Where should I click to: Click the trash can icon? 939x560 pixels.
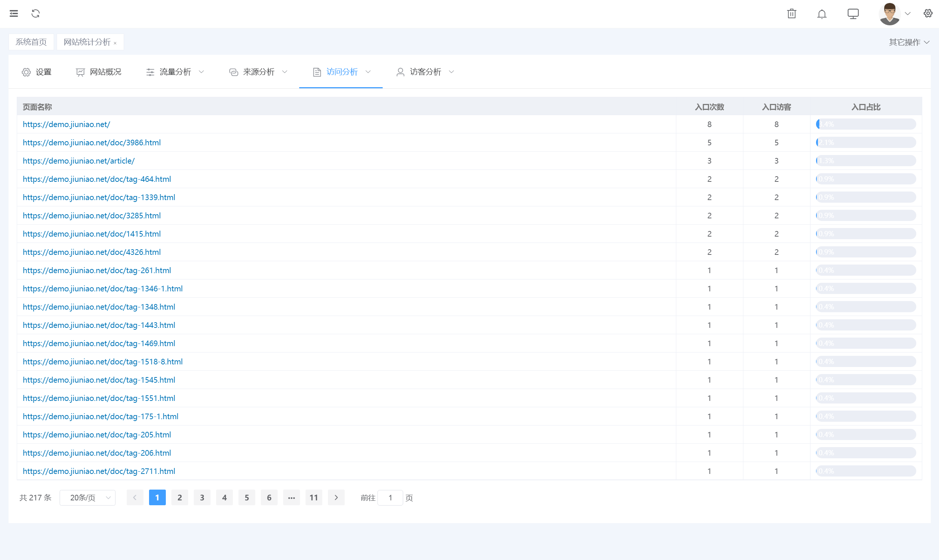(x=791, y=14)
